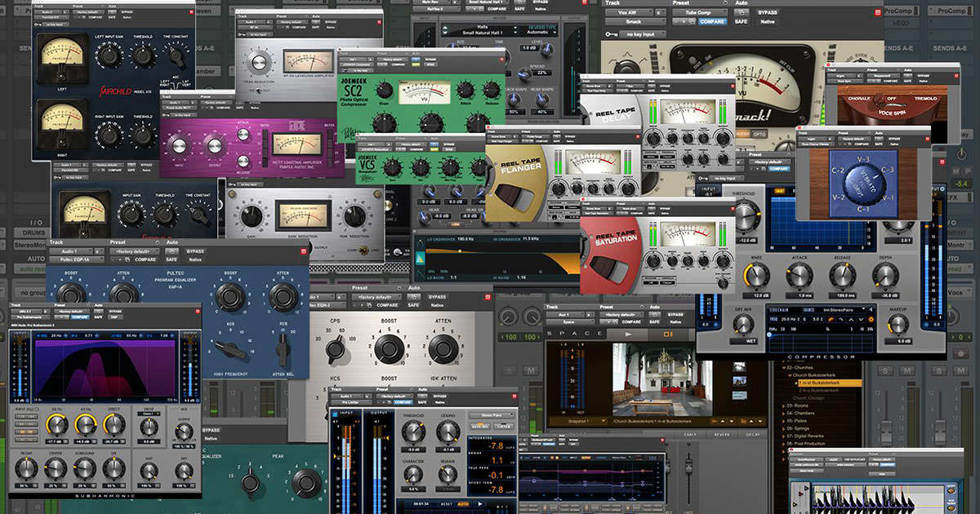Click the play arrow in the Space toolbar
980x514 pixels.
click(x=628, y=335)
